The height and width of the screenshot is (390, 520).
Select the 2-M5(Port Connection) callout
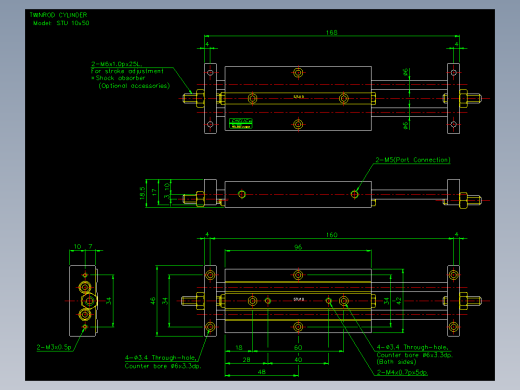[x=413, y=160]
